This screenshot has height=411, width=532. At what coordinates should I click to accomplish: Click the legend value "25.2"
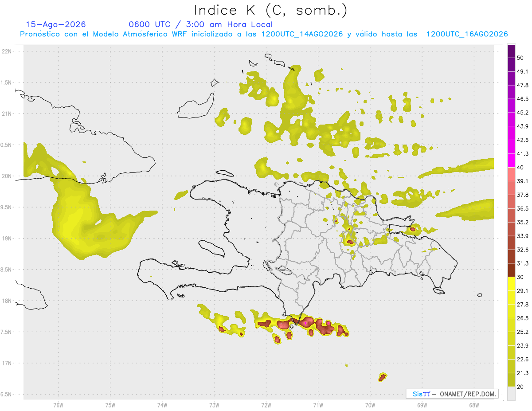pyautogui.click(x=523, y=332)
